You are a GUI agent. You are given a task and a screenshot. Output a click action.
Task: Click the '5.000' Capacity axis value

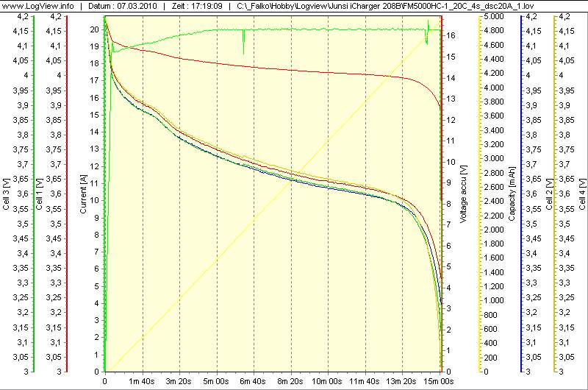pyautogui.click(x=494, y=16)
